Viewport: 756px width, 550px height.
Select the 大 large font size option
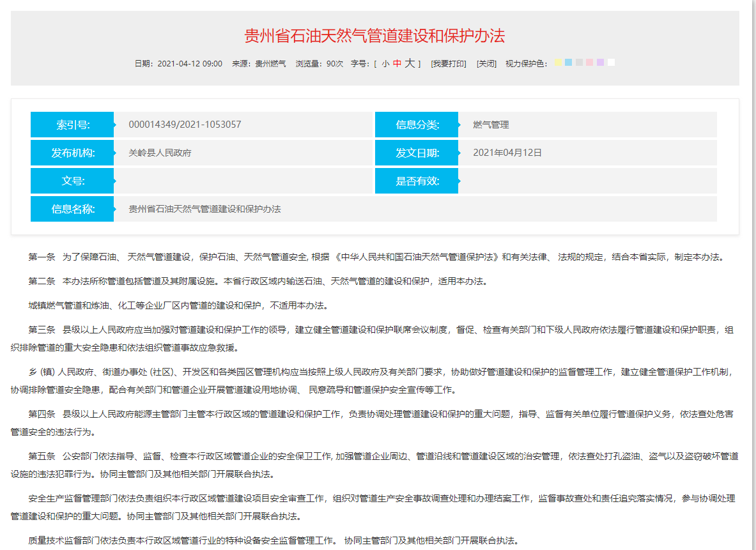409,63
